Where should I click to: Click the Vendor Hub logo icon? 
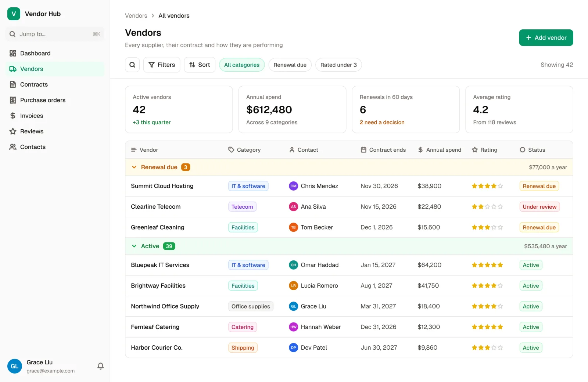(x=14, y=14)
